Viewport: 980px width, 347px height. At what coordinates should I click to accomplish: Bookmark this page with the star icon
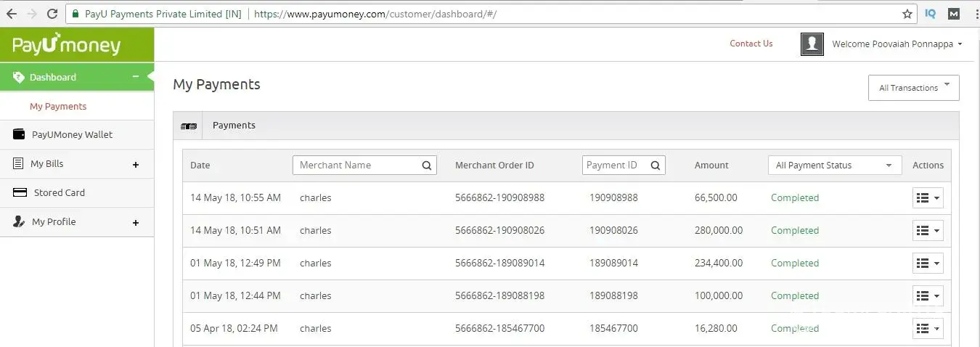(x=907, y=14)
